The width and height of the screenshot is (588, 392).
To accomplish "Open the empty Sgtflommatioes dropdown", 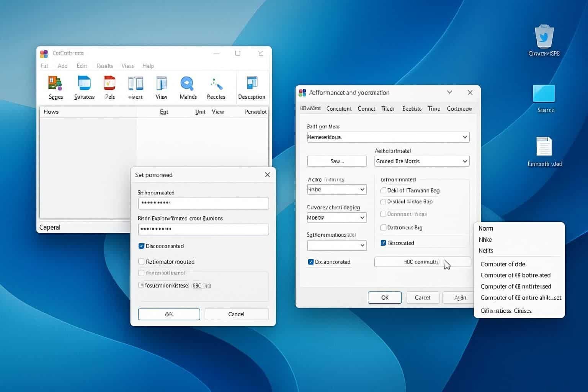I will [337, 245].
